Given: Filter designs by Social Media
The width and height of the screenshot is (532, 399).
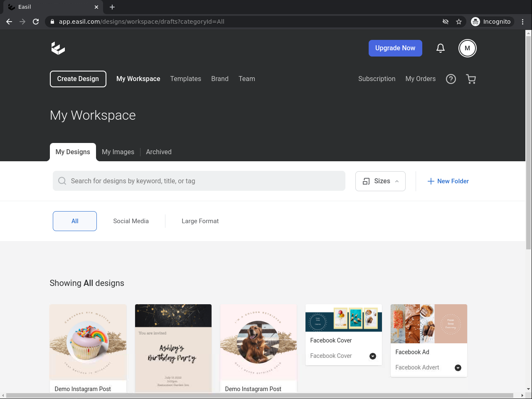Looking at the screenshot, I should [x=131, y=221].
